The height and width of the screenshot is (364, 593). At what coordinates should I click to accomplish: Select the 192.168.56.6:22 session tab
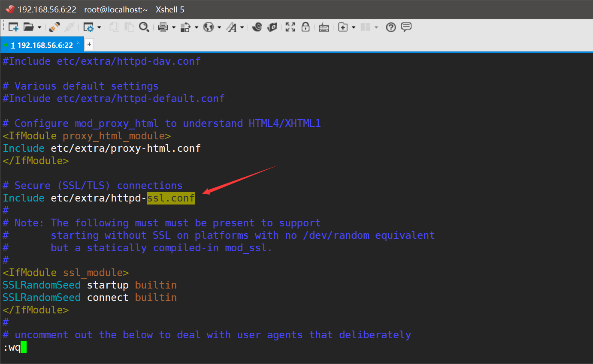(42, 45)
